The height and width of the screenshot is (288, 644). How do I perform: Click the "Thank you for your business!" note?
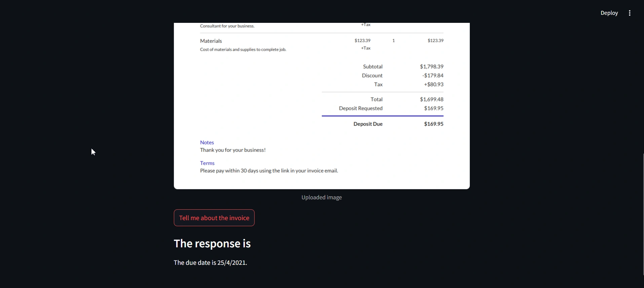click(233, 150)
